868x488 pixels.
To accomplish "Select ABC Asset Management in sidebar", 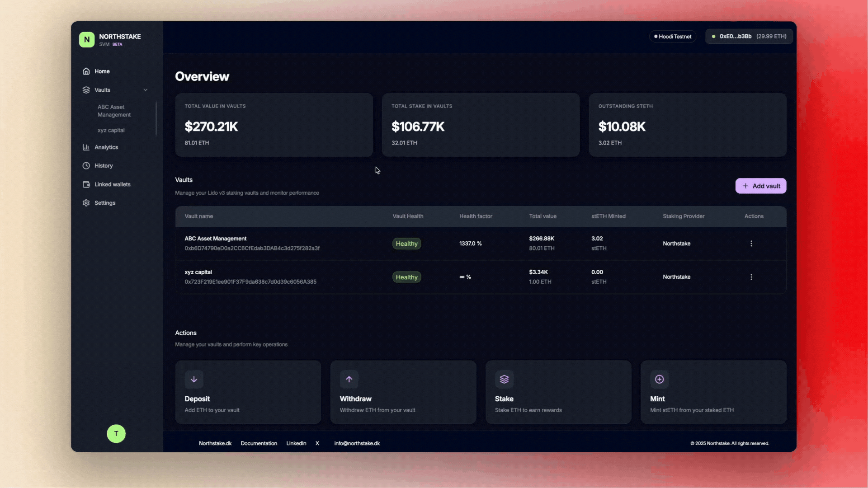I will [114, 111].
